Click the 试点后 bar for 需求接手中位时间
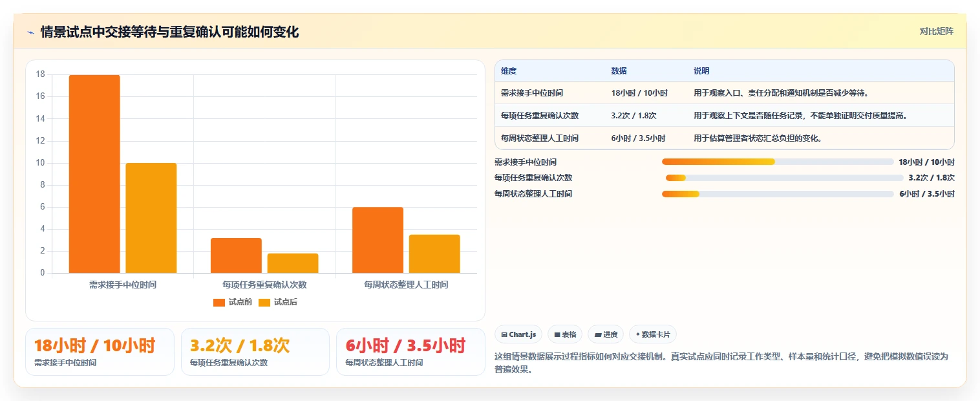Image resolution: width=980 pixels, height=401 pixels. tap(151, 218)
